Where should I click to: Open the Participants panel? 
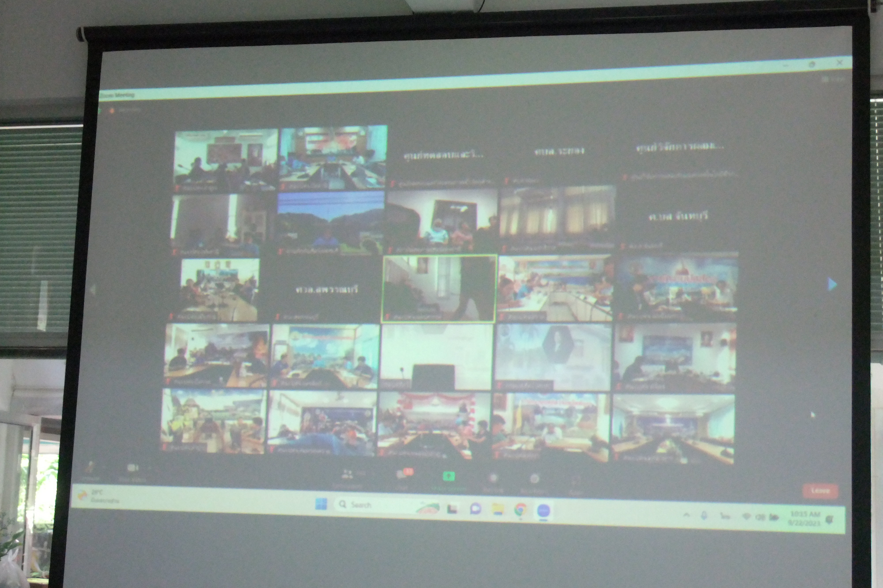tap(348, 479)
